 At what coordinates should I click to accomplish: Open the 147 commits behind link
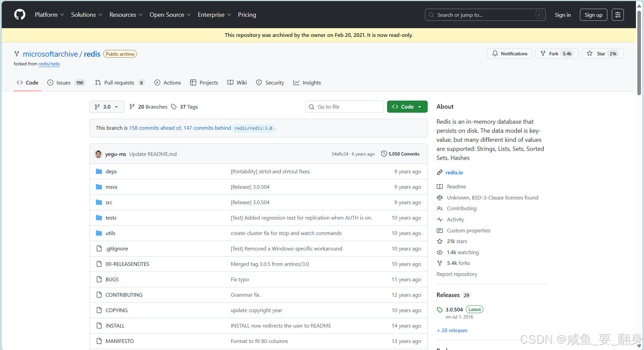click(x=207, y=128)
